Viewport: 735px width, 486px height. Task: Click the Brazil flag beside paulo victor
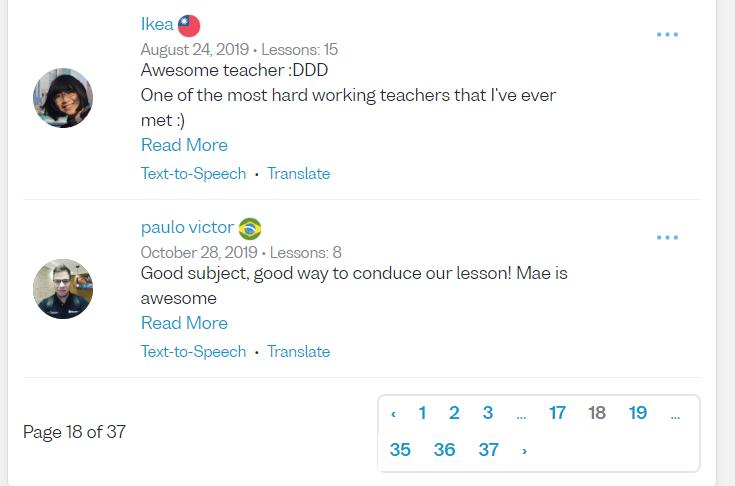pyautogui.click(x=250, y=229)
